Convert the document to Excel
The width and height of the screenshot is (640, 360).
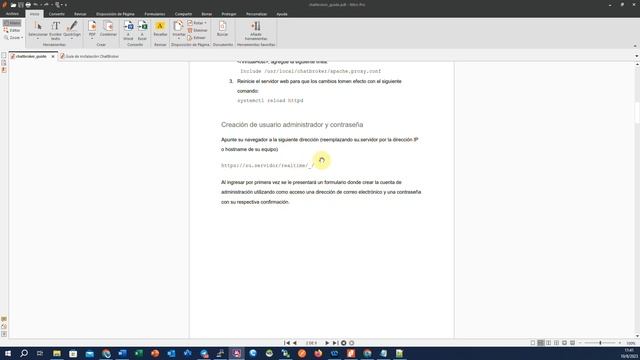[142, 30]
